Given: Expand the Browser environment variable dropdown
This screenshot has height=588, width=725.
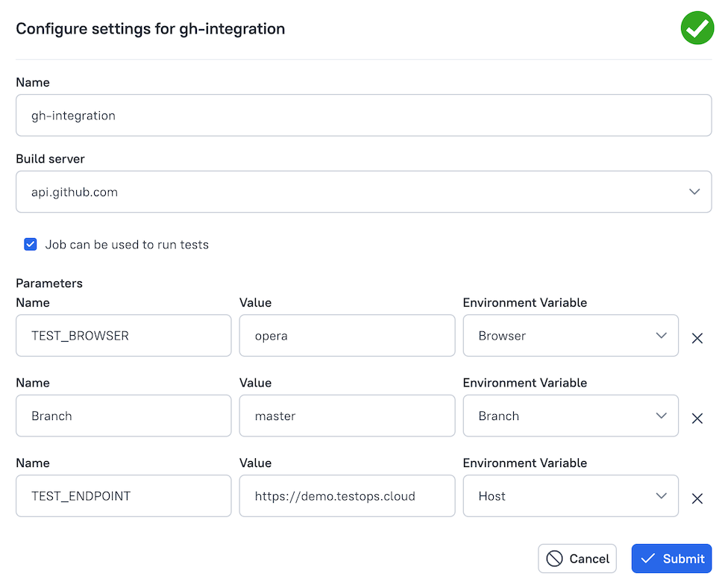Looking at the screenshot, I should [571, 336].
